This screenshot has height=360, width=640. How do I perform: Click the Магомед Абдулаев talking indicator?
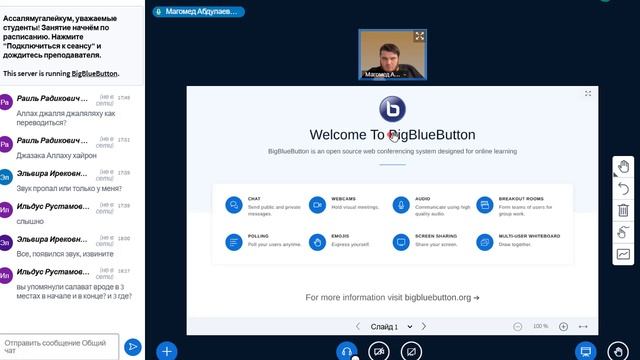[199, 11]
